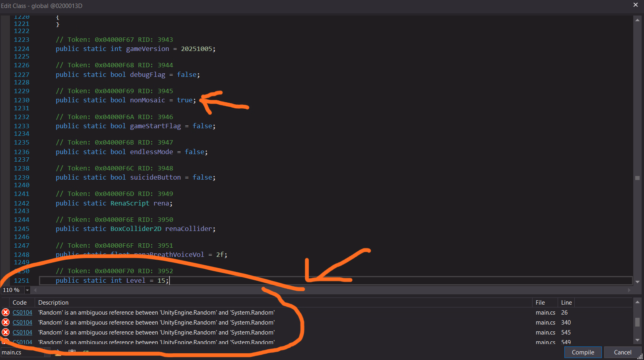Close the Edit Class dialog window
The image size is (644, 360).
click(635, 5)
